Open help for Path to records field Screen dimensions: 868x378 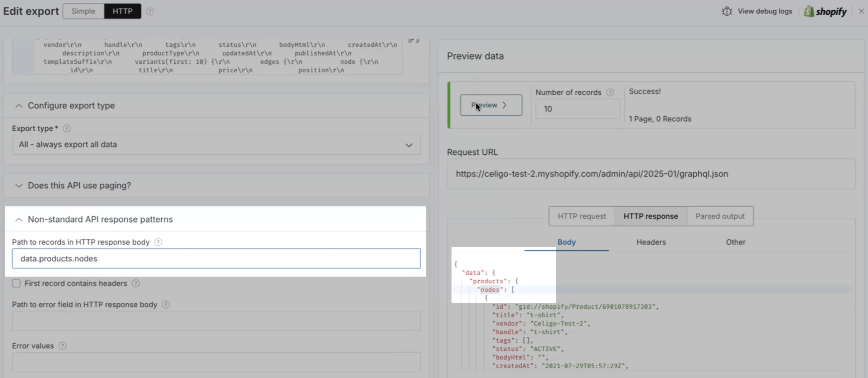[158, 242]
